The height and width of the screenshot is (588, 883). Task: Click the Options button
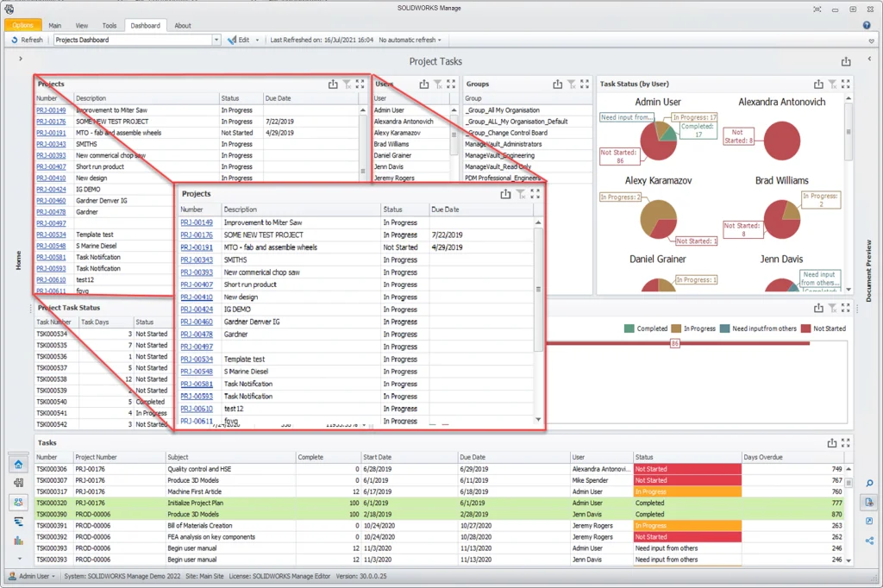click(23, 26)
